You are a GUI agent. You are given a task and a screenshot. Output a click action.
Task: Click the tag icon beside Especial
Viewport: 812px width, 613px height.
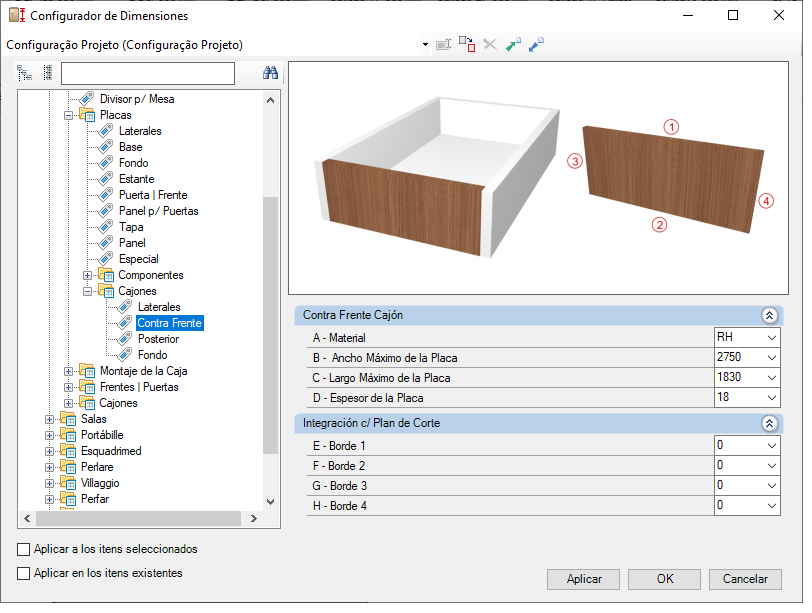[106, 259]
